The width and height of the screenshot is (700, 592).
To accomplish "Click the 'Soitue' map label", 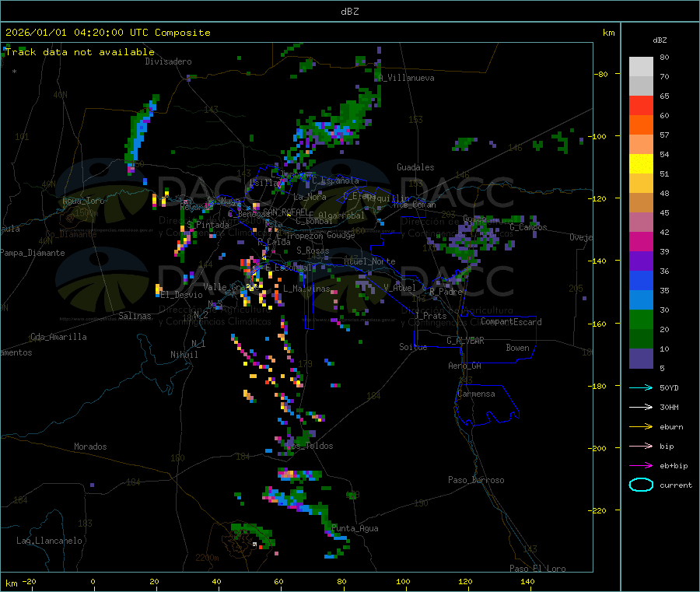I will click(x=413, y=347).
